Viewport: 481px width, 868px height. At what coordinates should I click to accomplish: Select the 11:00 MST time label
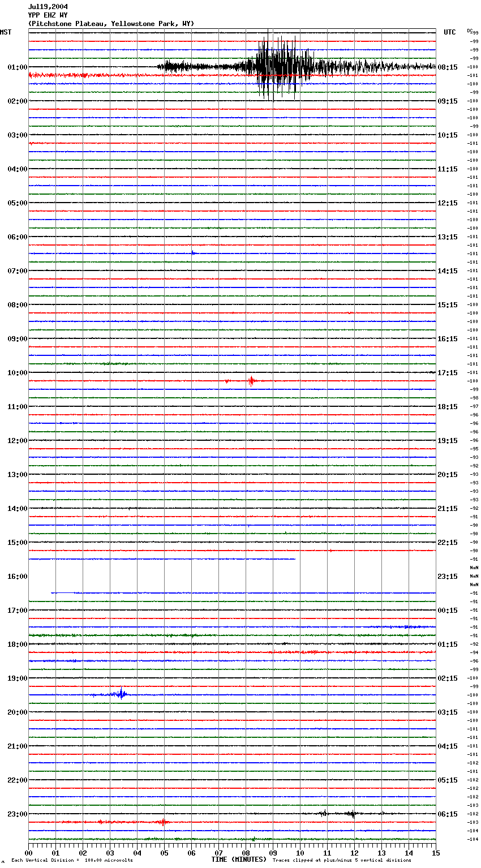18,407
